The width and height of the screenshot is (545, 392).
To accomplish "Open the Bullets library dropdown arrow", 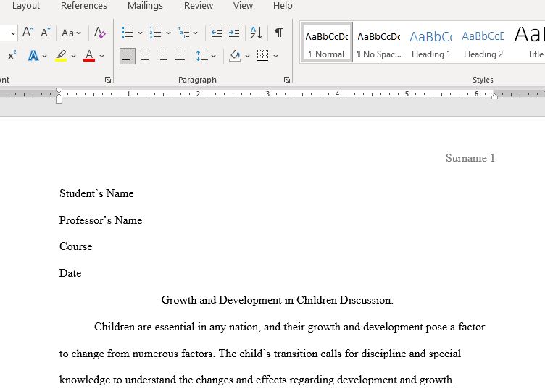I will pos(140,33).
